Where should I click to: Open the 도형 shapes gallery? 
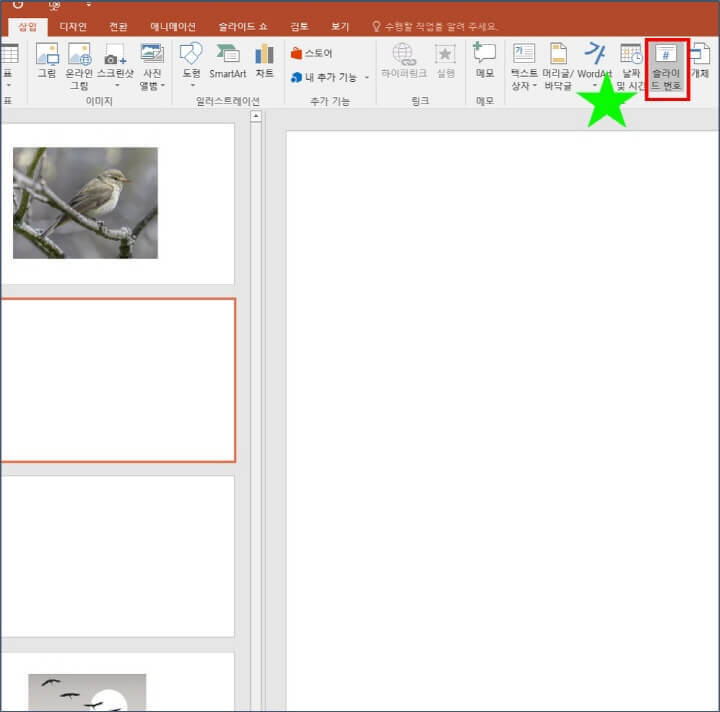(191, 61)
